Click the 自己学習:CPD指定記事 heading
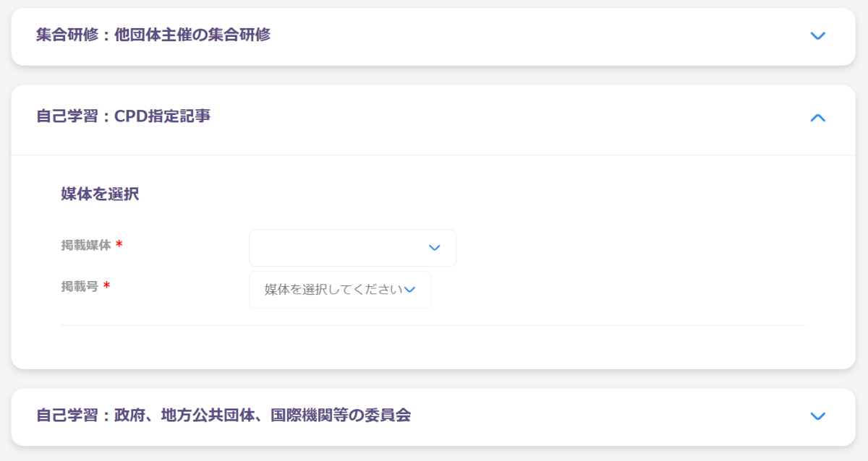 [x=124, y=116]
